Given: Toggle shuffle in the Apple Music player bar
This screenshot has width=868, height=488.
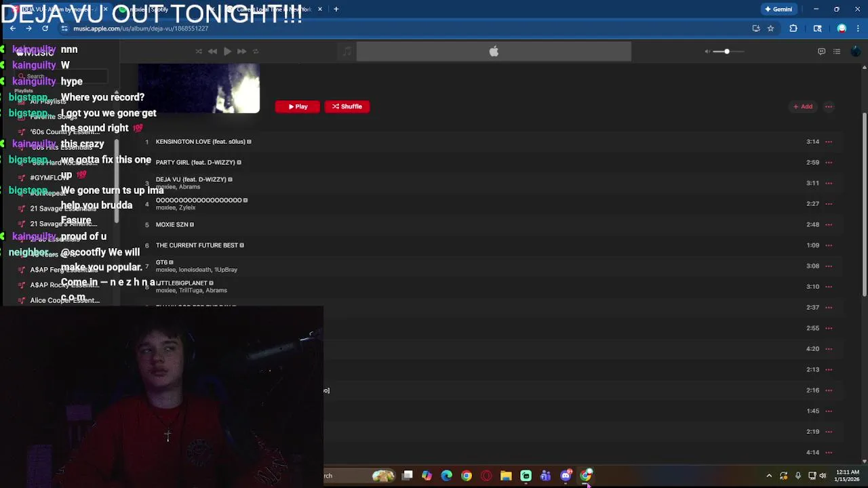Looking at the screenshot, I should point(199,52).
